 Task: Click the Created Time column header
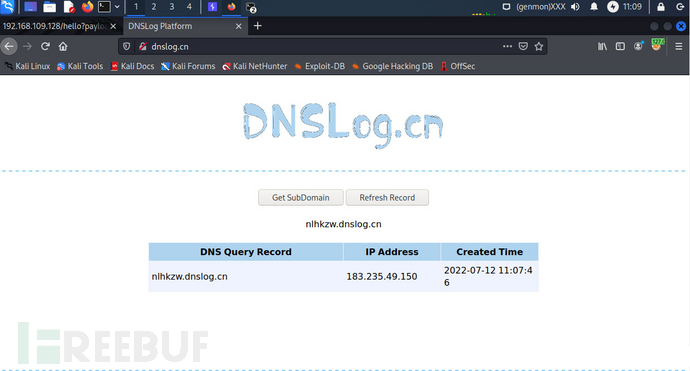pos(489,252)
